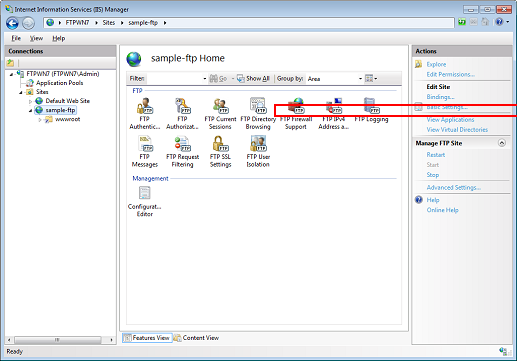Open the FTP Authentication feature icon
The image size is (517, 361).
click(x=144, y=113)
